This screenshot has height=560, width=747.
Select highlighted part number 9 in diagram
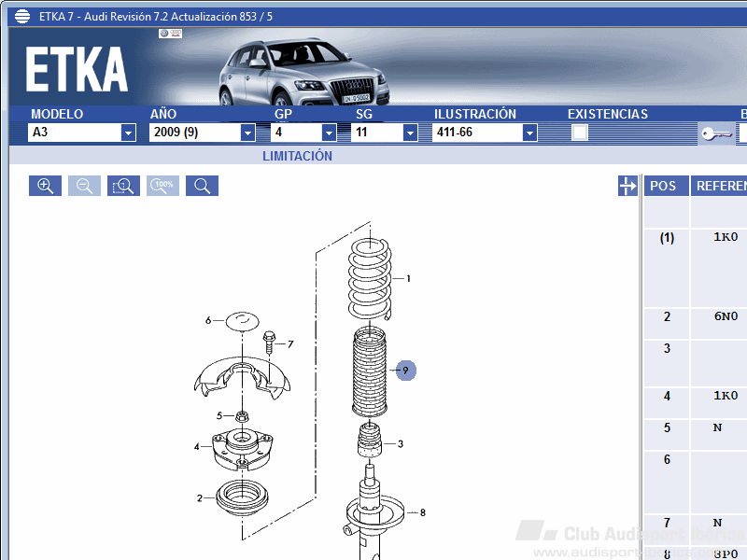(x=405, y=370)
